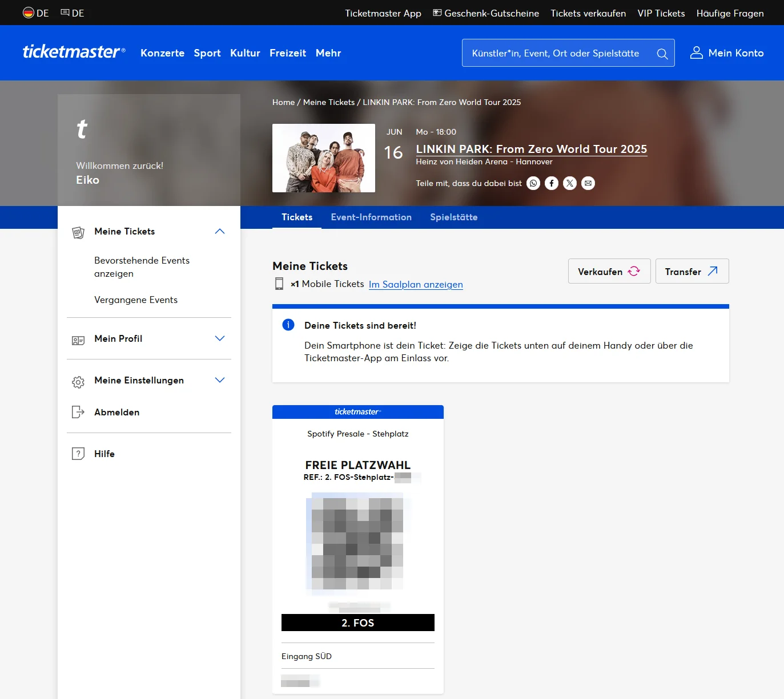Click the ticketmaster ticket card header logo

358,411
